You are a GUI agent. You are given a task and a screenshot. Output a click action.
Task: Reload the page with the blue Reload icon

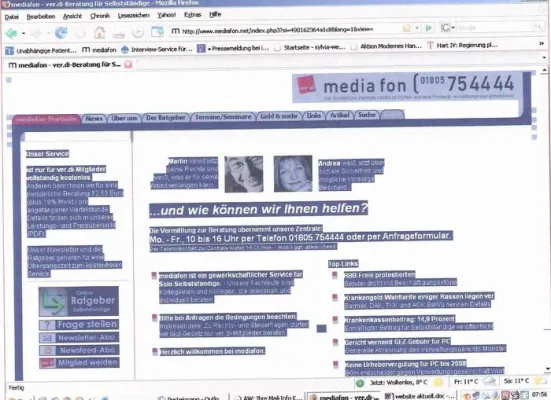tap(61, 33)
